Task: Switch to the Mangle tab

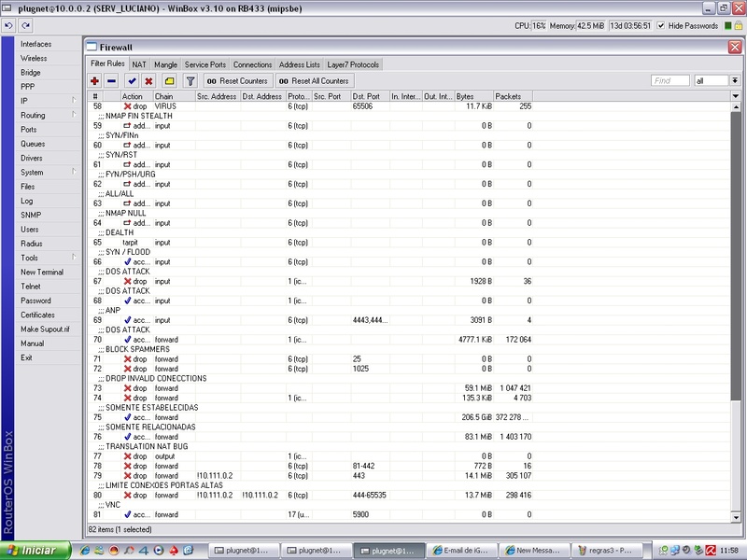Action: pyautogui.click(x=165, y=64)
